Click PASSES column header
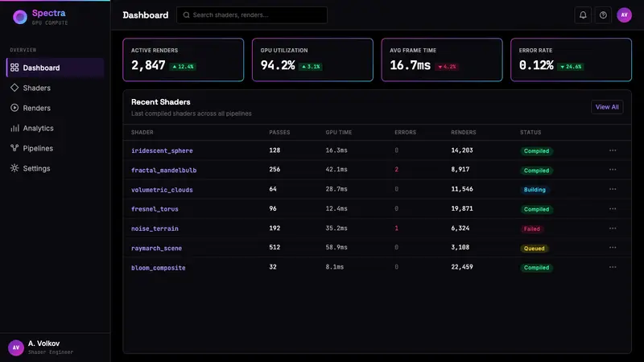The width and height of the screenshot is (644, 362). (279, 132)
